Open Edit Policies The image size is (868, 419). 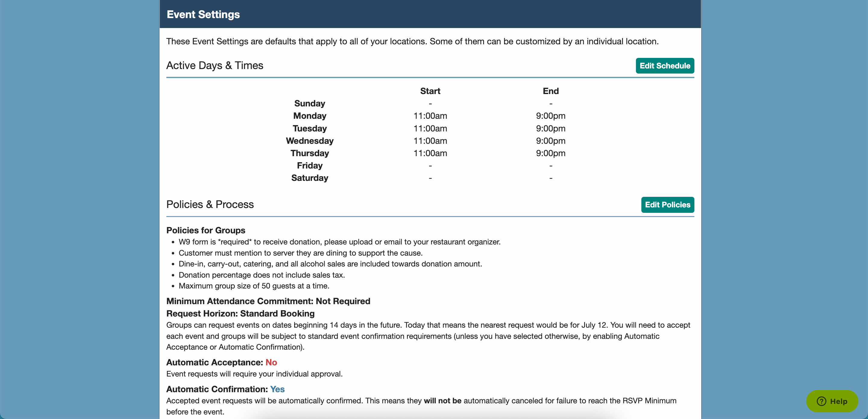[667, 205]
